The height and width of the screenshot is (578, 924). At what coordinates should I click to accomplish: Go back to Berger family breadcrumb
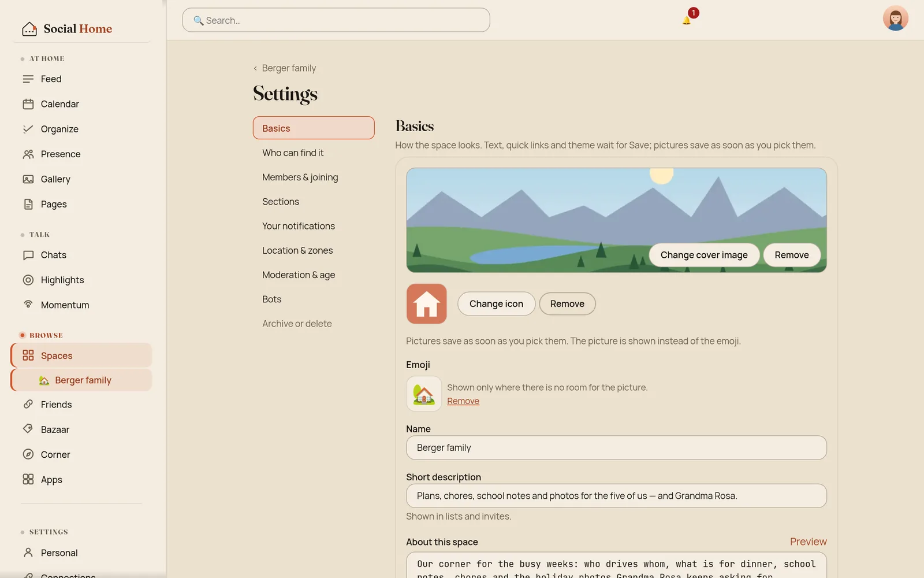[x=285, y=68]
